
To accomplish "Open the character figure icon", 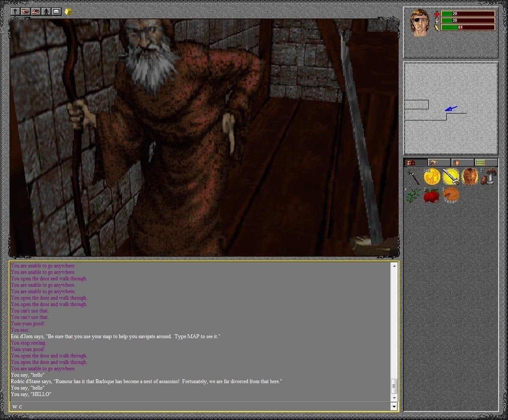I will [46, 12].
